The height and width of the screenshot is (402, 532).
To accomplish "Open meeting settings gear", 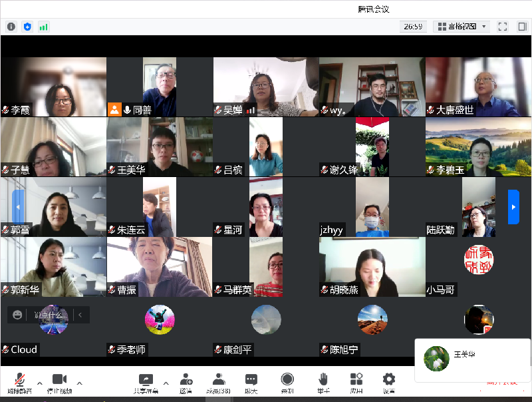I will click(x=389, y=383).
